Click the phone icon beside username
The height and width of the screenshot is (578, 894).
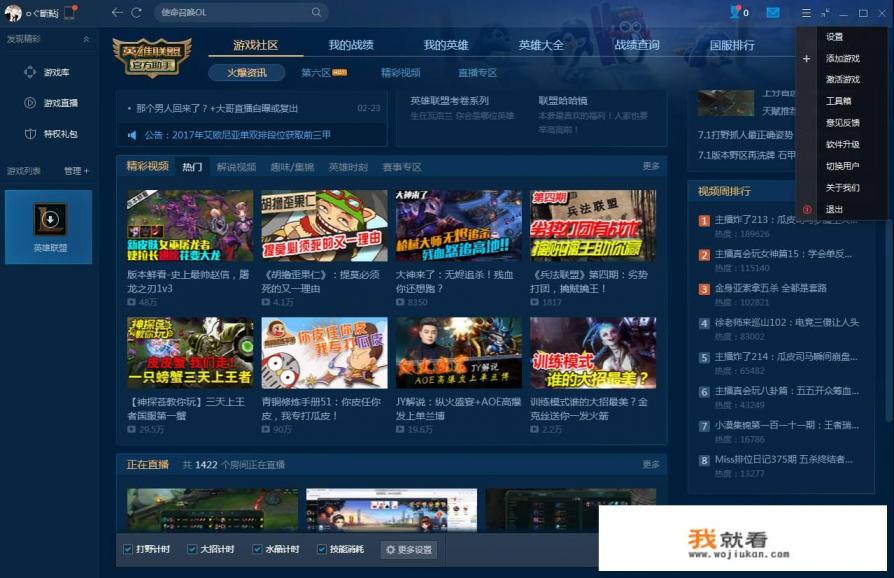(70, 13)
